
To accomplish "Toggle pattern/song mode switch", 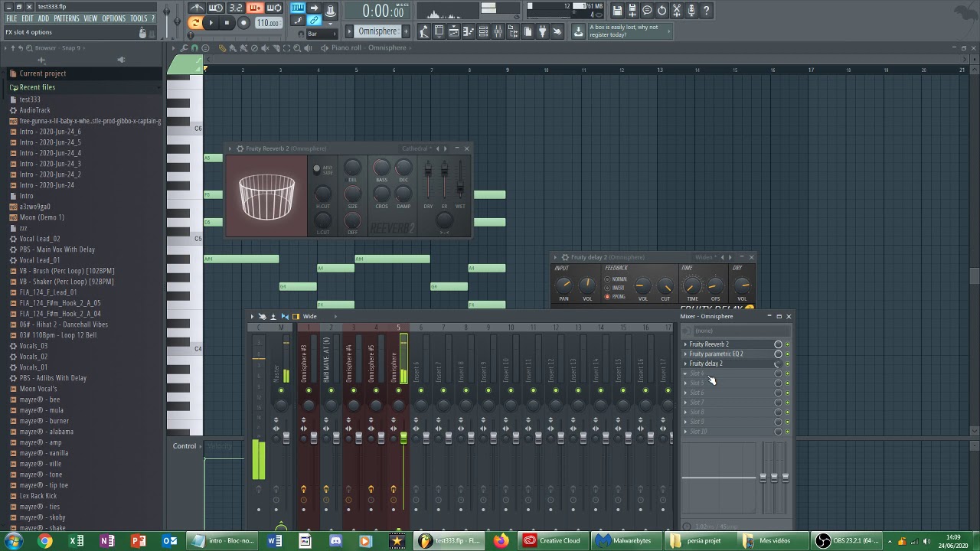I will (x=195, y=23).
